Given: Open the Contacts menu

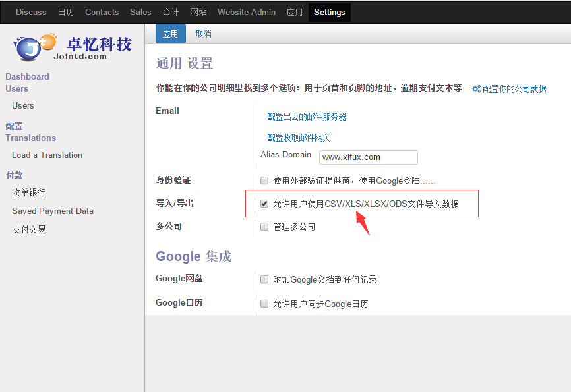Looking at the screenshot, I should pos(102,12).
